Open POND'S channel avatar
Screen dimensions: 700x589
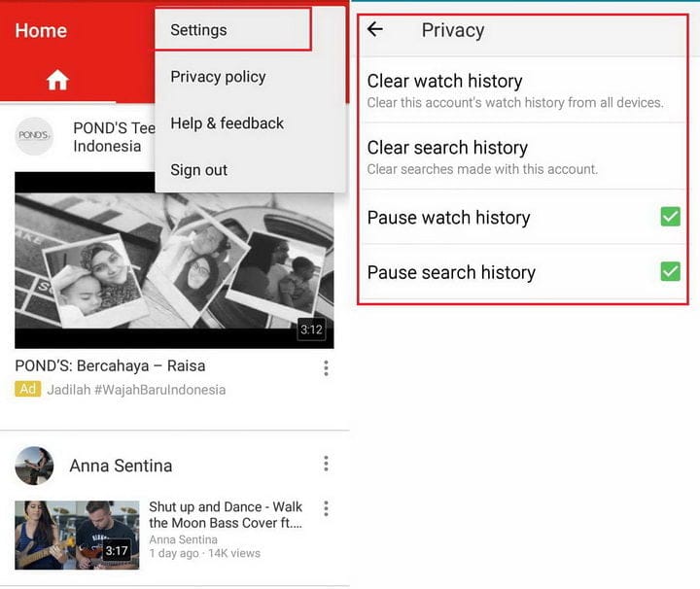point(34,136)
